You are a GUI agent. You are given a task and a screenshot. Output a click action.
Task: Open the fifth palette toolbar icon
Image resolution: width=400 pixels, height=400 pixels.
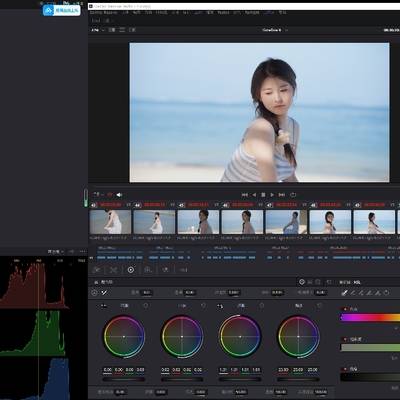165,270
